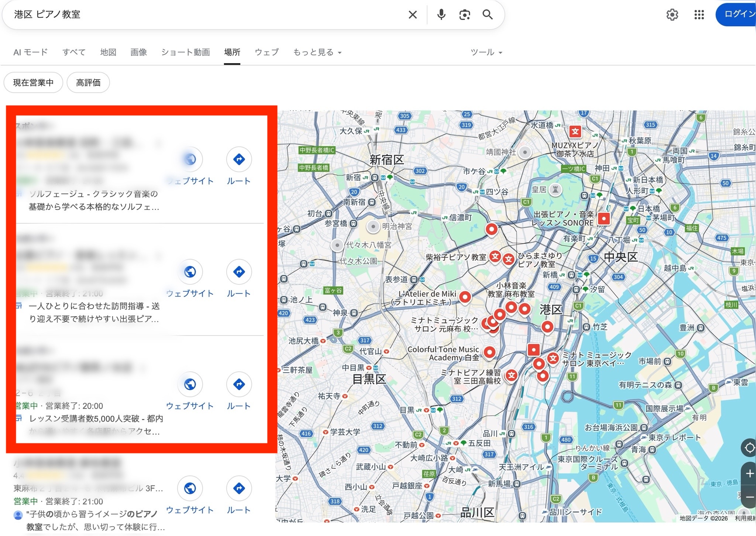Click the MUZYXピアノ御茶ノ水店 map pin
The height and width of the screenshot is (536, 756).
point(575,131)
